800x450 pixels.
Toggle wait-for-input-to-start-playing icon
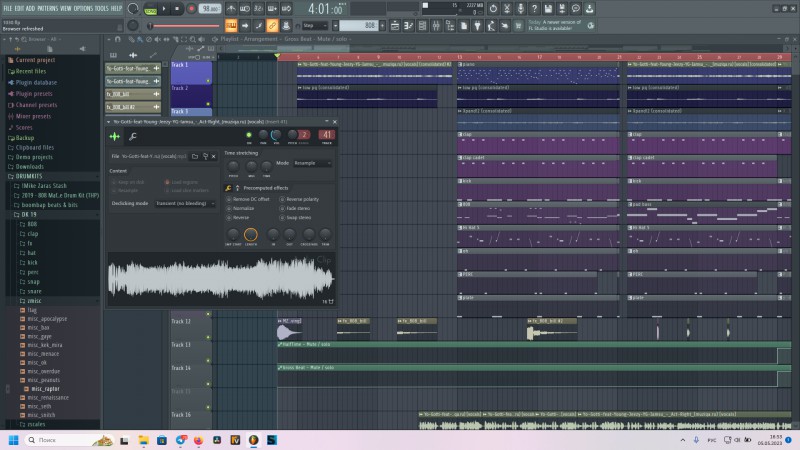245,9
